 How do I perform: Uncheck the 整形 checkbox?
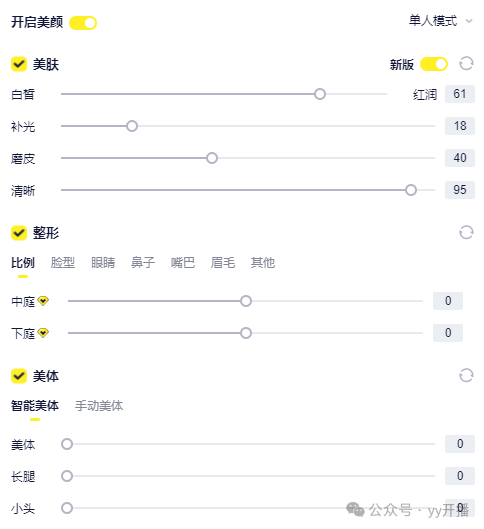point(19,233)
